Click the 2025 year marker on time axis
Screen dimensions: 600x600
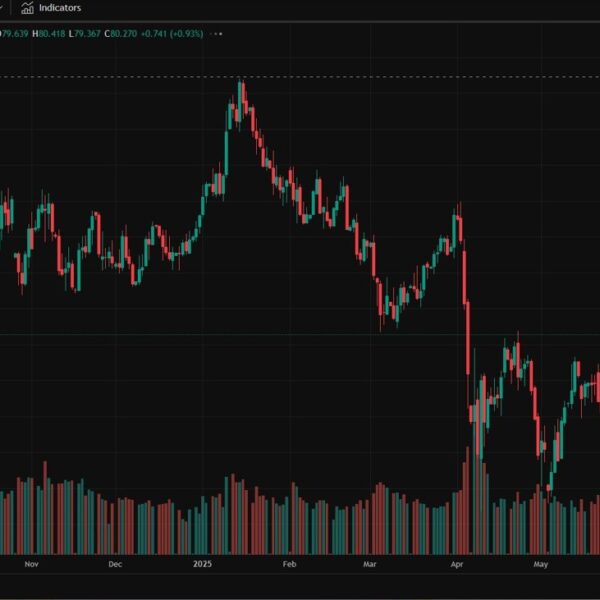coord(203,564)
